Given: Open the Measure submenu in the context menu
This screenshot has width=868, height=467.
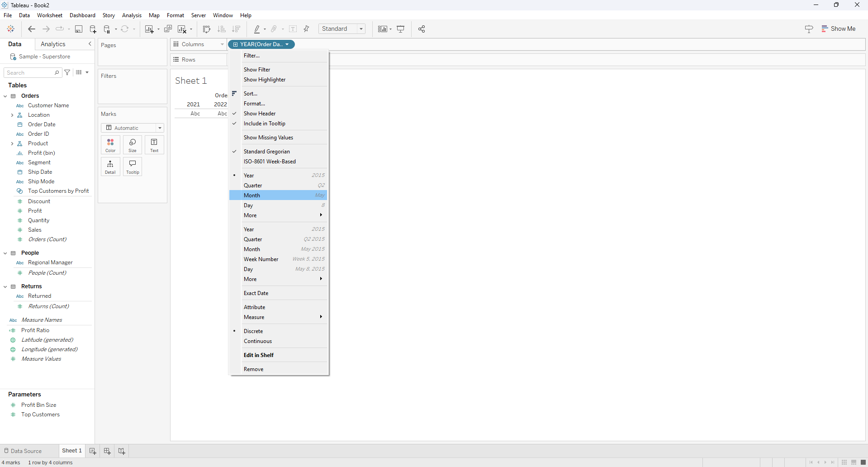Looking at the screenshot, I should click(278, 317).
